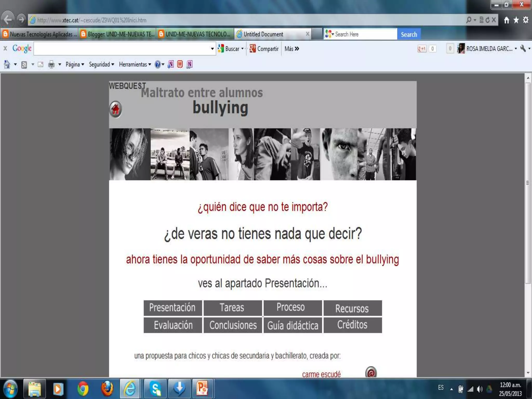Click the printer icon in command bar

(x=51, y=64)
